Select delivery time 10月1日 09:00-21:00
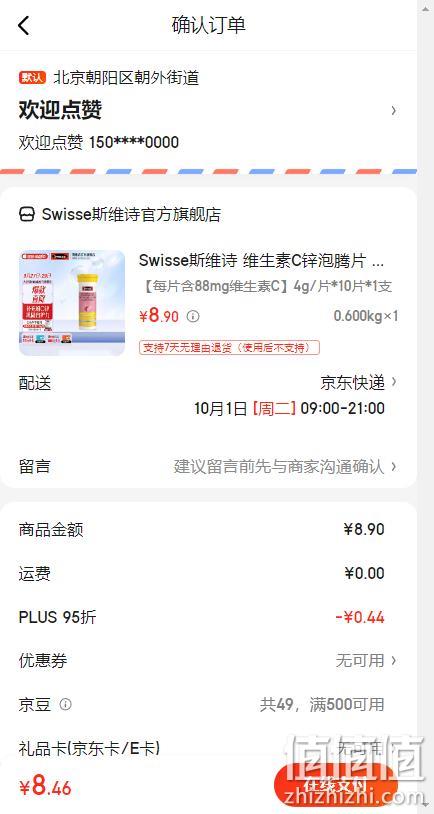The image size is (434, 814). coord(290,409)
